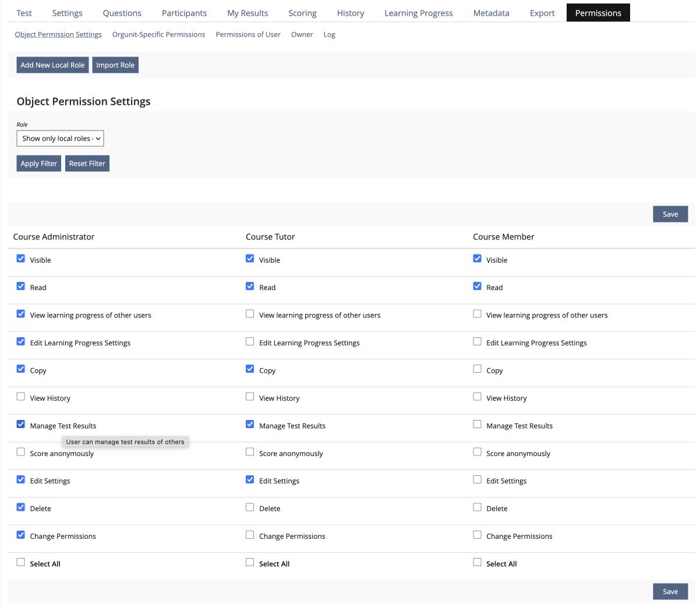This screenshot has height=611, width=700.
Task: Enable Edit Learning Progress Settings for Tutor
Action: click(x=250, y=342)
